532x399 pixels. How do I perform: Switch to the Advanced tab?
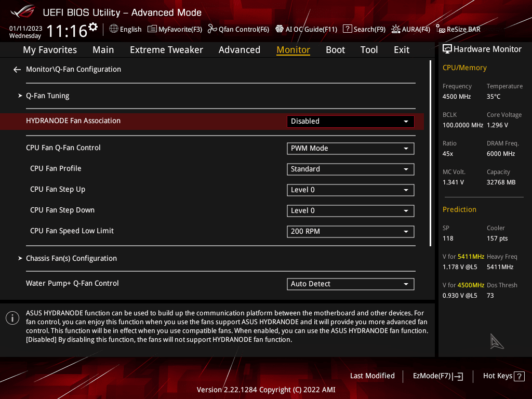(x=239, y=50)
